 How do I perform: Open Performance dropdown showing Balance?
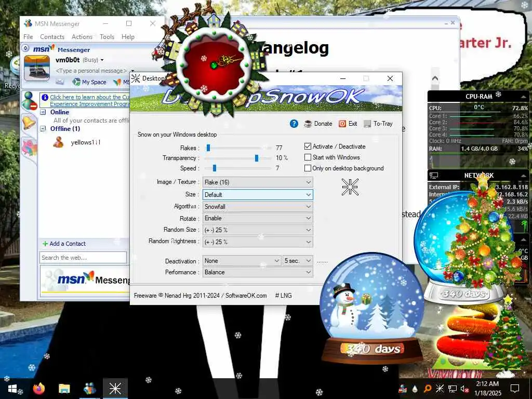(258, 272)
